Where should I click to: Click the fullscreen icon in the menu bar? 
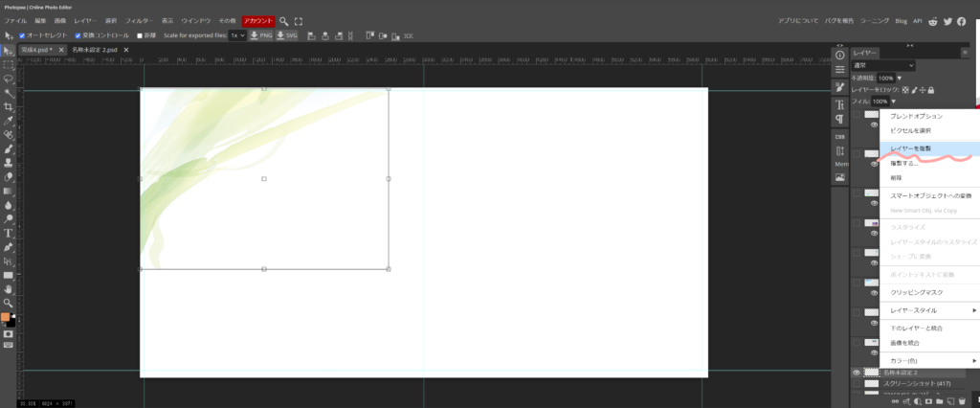(x=299, y=20)
